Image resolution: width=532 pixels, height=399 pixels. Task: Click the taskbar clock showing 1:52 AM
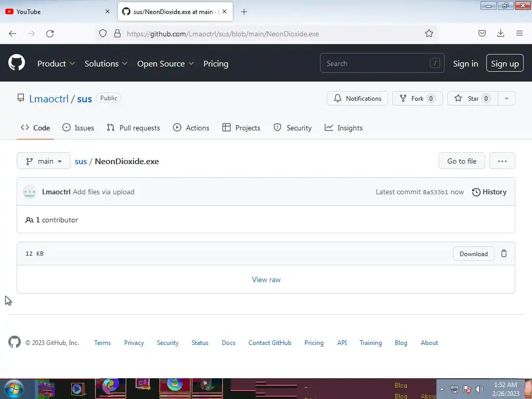pos(506,389)
